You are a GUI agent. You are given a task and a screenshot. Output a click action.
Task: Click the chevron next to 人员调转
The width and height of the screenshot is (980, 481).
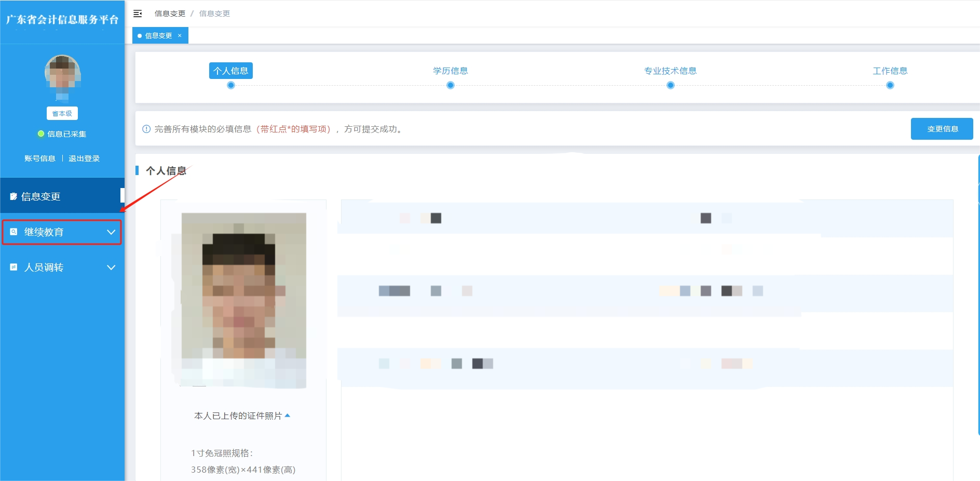pyautogui.click(x=111, y=268)
